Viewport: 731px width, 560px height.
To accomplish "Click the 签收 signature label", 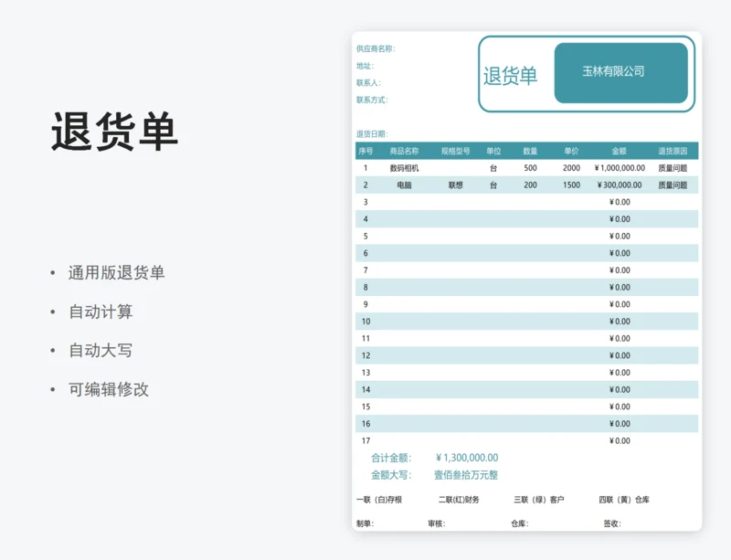I will coord(612,523).
